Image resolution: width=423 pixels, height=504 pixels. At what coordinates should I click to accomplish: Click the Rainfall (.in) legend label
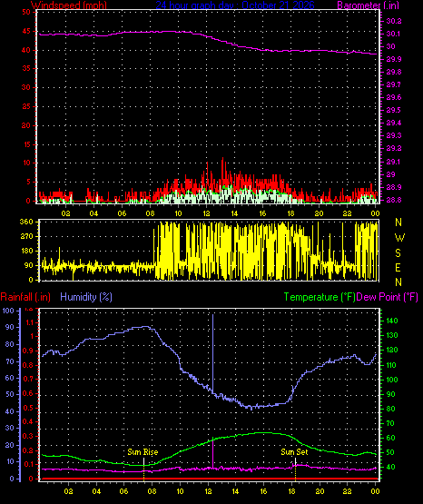pyautogui.click(x=25, y=297)
